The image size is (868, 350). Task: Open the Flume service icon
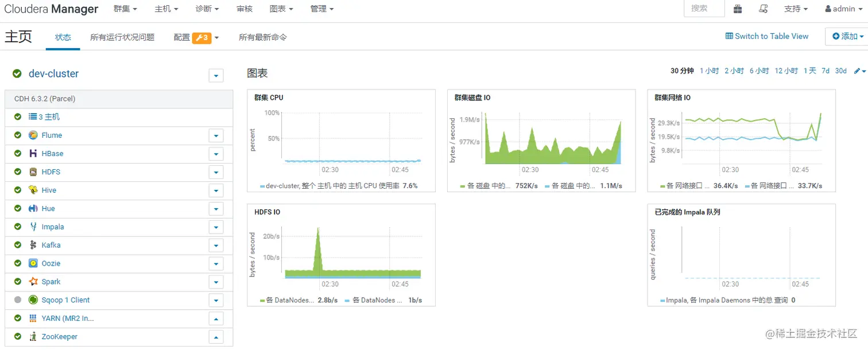[x=33, y=135]
